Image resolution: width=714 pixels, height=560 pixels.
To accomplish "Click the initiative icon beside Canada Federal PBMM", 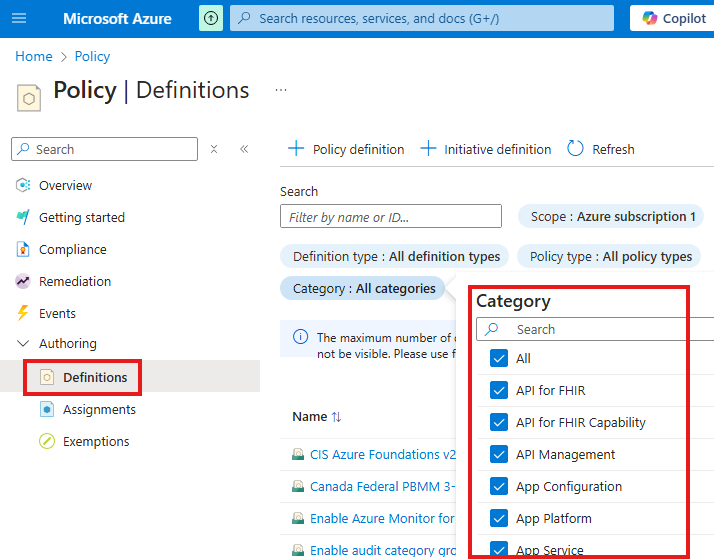I will pyautogui.click(x=298, y=486).
